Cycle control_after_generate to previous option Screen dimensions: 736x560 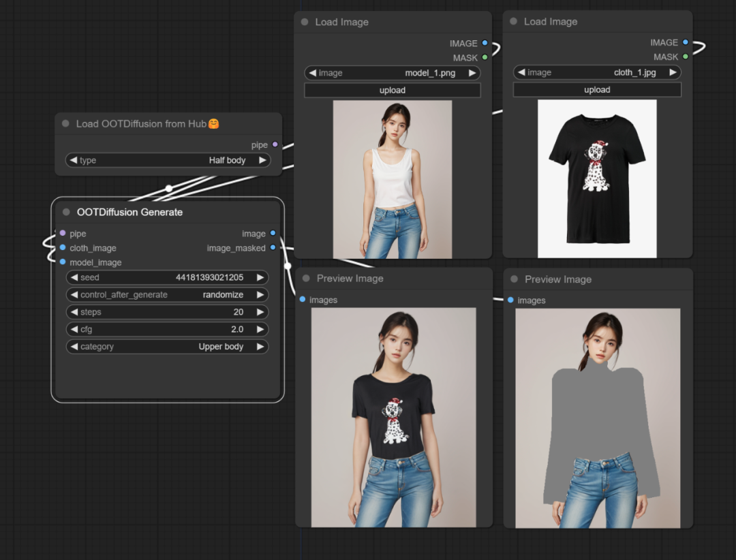point(74,295)
